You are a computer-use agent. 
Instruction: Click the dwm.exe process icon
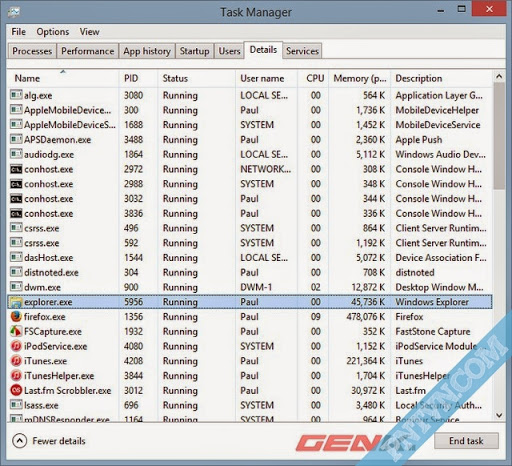(16, 287)
